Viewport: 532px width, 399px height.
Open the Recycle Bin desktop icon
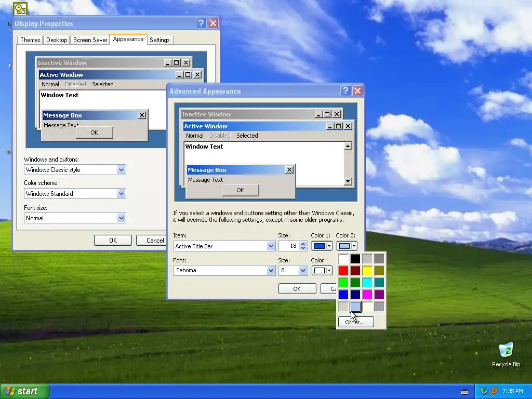point(506,354)
